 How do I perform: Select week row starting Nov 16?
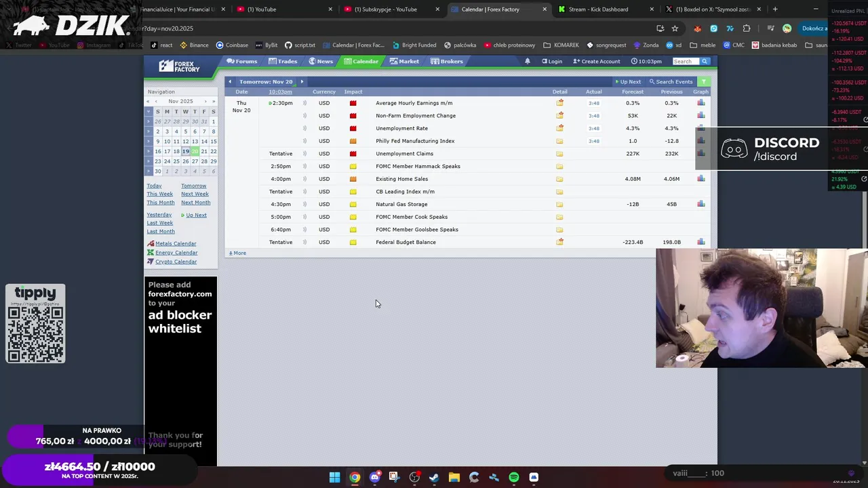point(149,152)
